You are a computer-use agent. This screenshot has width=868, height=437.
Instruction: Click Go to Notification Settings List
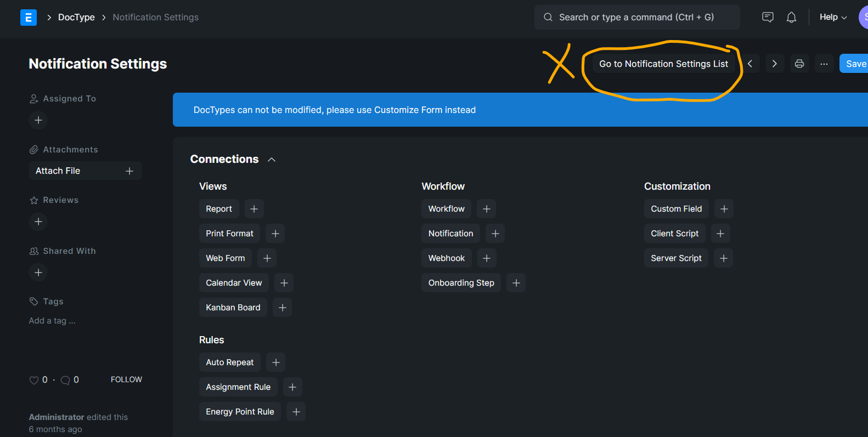click(x=663, y=63)
